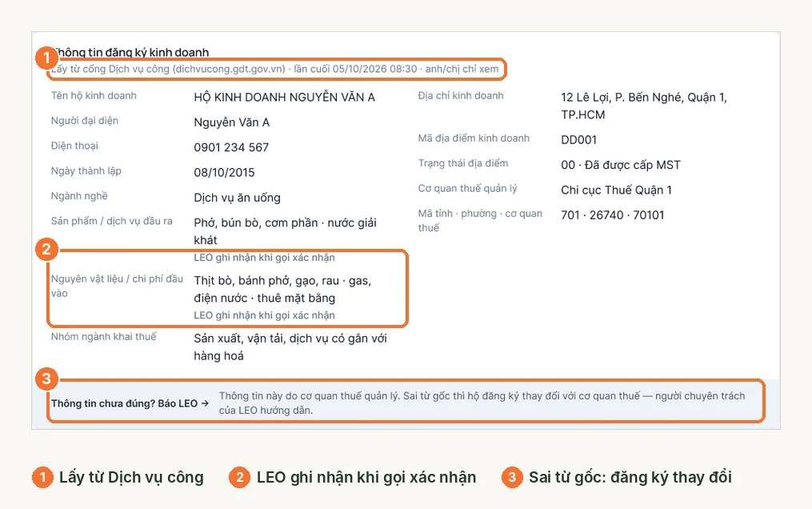Click the 'Thông tin chưa đúng? Báo LEO' link
The image size is (812, 509).
coord(130,403)
